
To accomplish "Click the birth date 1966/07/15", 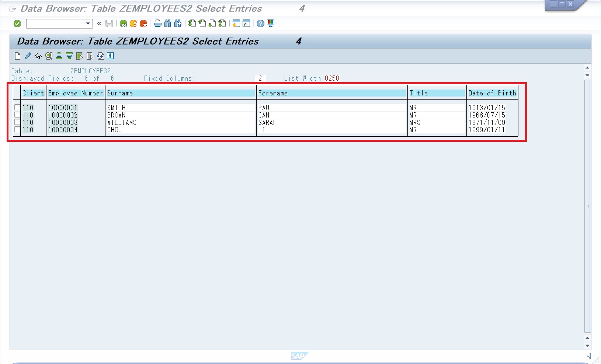I will [487, 115].
